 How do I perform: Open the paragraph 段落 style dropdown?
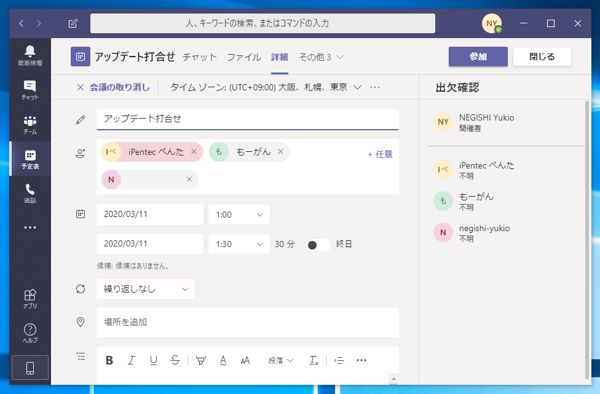(280, 360)
